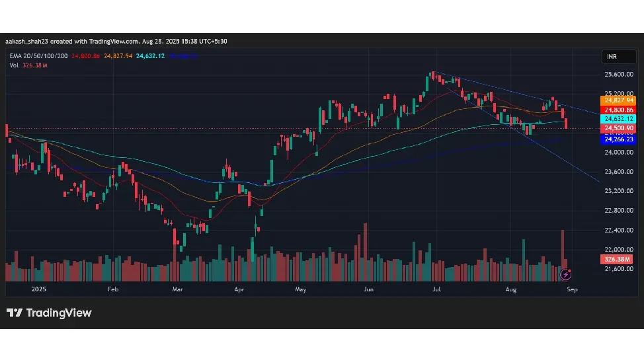Click the May label on time axis

pyautogui.click(x=301, y=289)
